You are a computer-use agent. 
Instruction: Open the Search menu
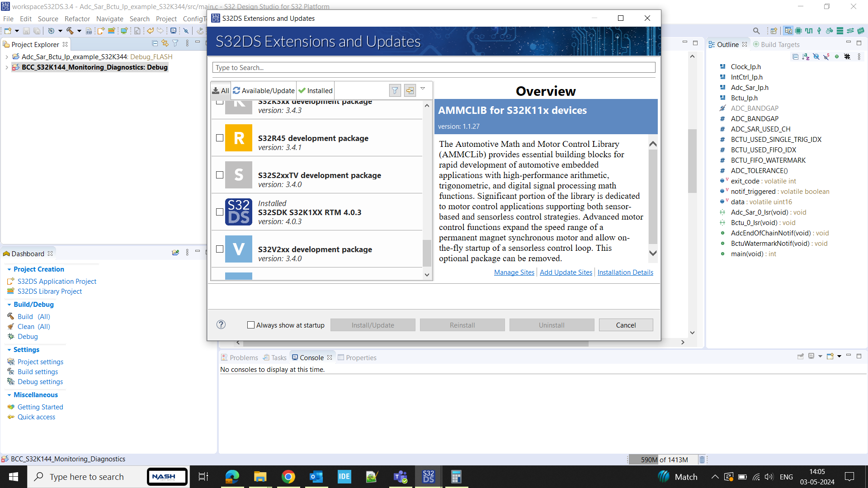139,19
